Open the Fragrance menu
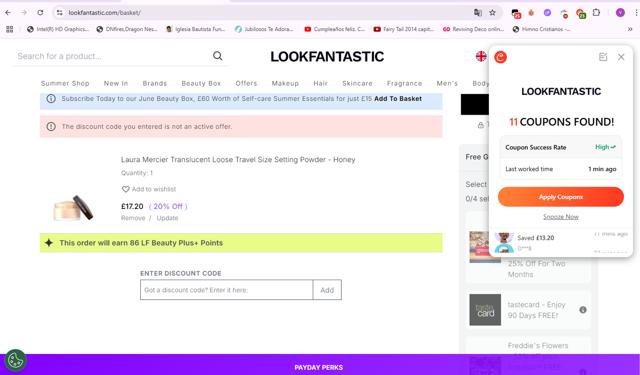 (404, 83)
